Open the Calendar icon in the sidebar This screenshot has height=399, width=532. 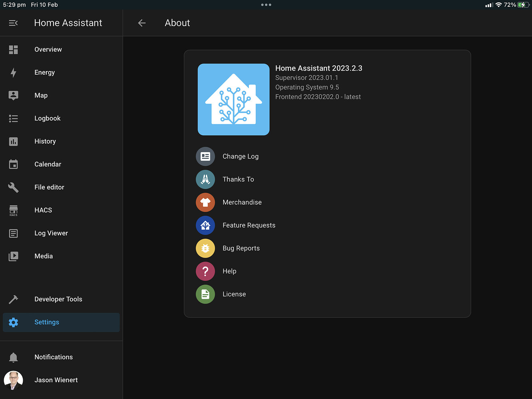click(13, 164)
